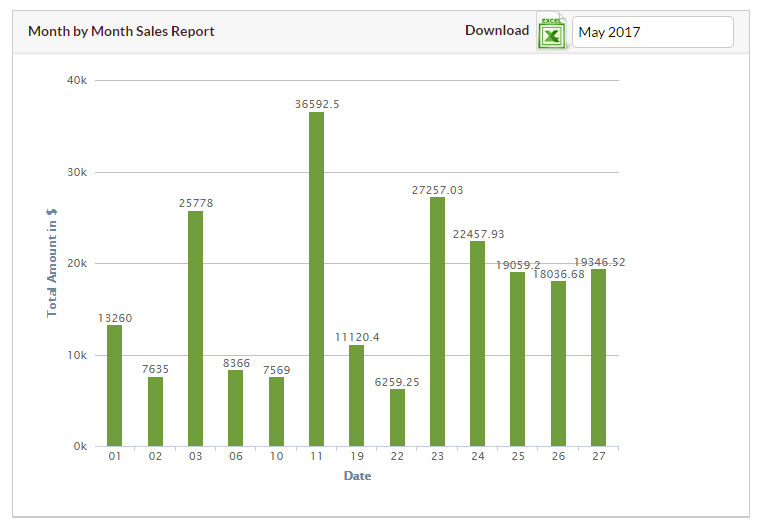Click the Date axis title
Image resolution: width=763 pixels, height=529 pixels.
click(357, 476)
